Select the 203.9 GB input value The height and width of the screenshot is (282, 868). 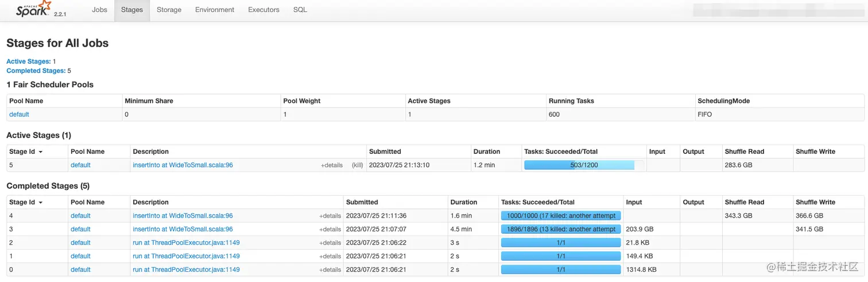[x=640, y=229]
